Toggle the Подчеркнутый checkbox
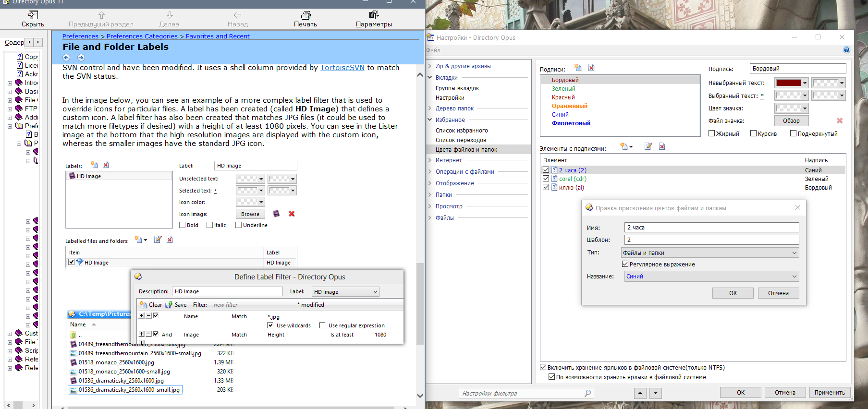 794,133
